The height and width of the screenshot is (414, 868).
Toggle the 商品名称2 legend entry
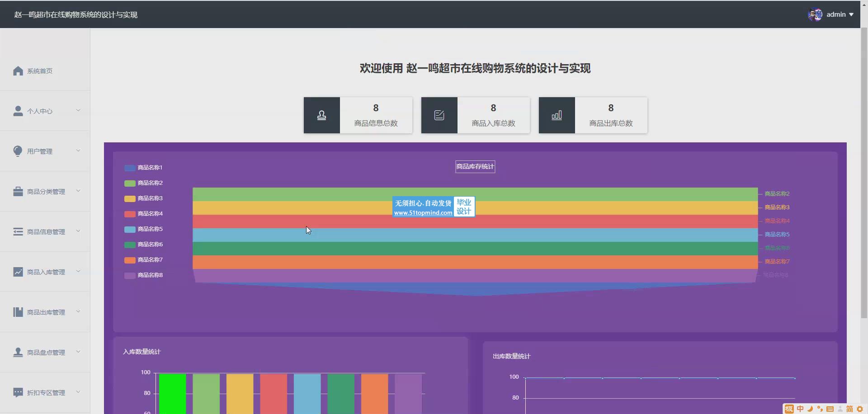(143, 183)
